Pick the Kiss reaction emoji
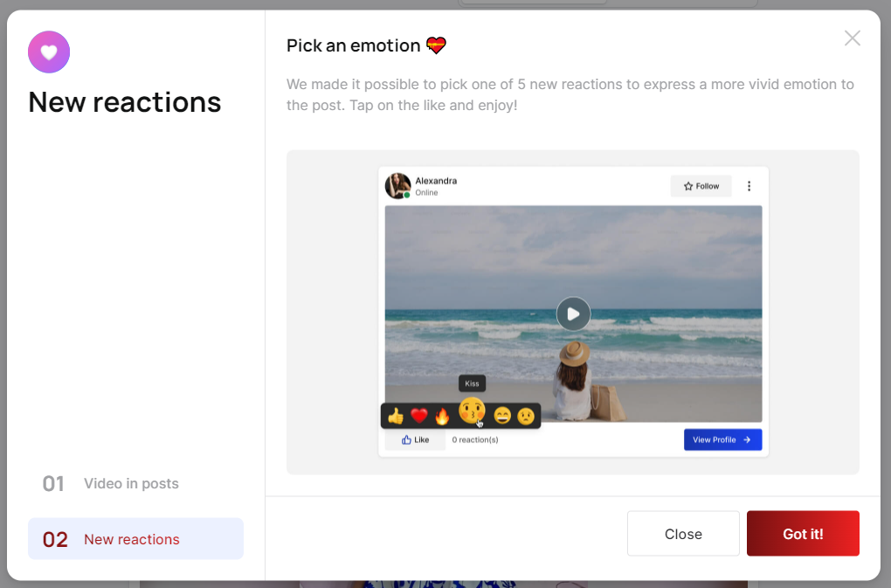891x588 pixels. (472, 411)
